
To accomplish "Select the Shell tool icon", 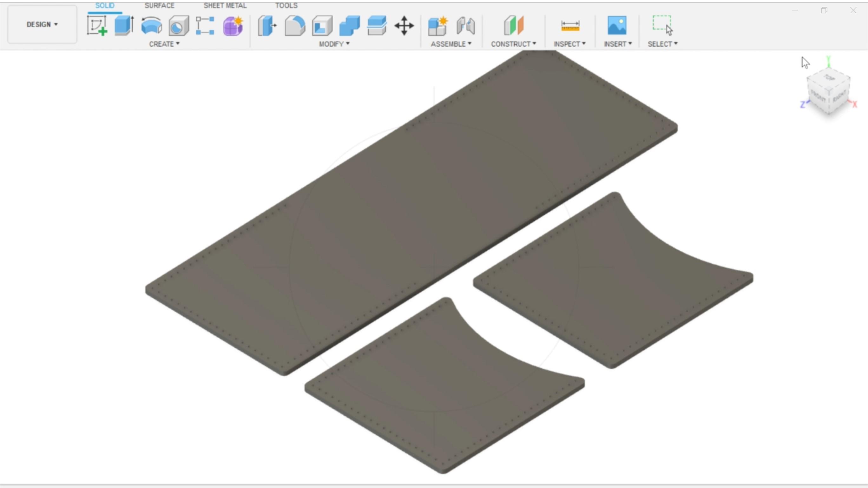I will click(x=322, y=26).
